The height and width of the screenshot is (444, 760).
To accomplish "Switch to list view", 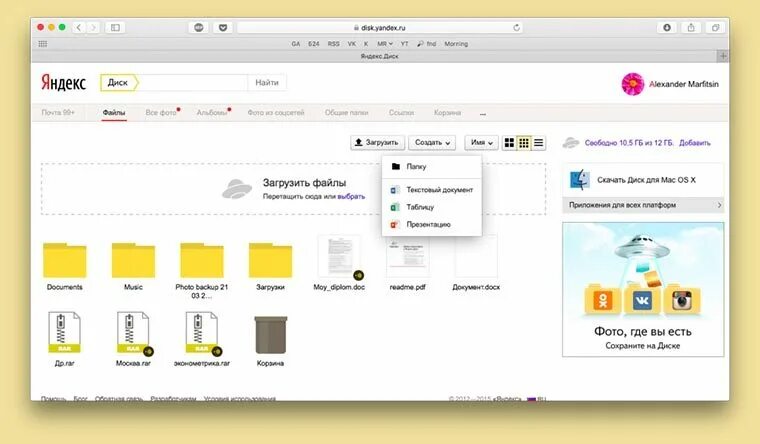I will coord(538,143).
